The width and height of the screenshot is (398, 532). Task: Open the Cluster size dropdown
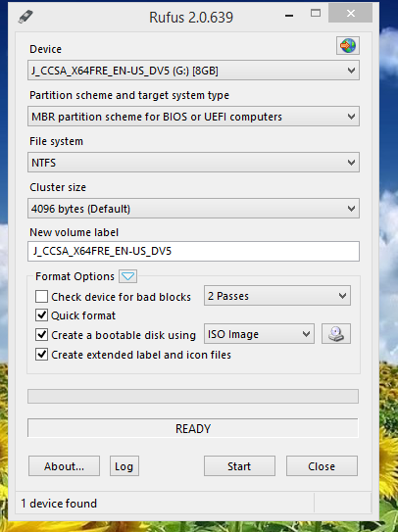193,209
